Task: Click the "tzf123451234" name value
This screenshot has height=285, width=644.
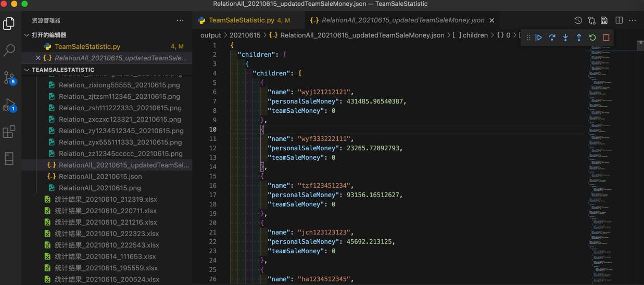Action: [x=324, y=186]
